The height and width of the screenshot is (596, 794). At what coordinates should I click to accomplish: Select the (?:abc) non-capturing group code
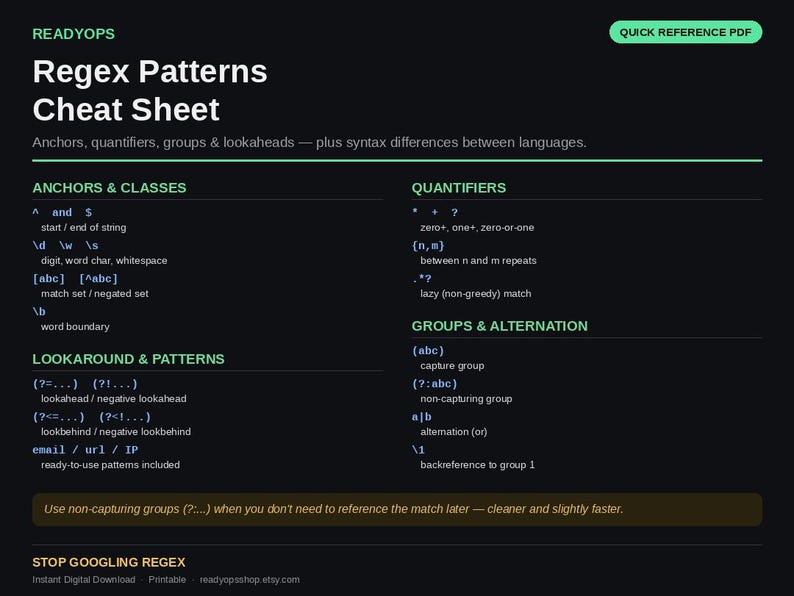(x=434, y=384)
